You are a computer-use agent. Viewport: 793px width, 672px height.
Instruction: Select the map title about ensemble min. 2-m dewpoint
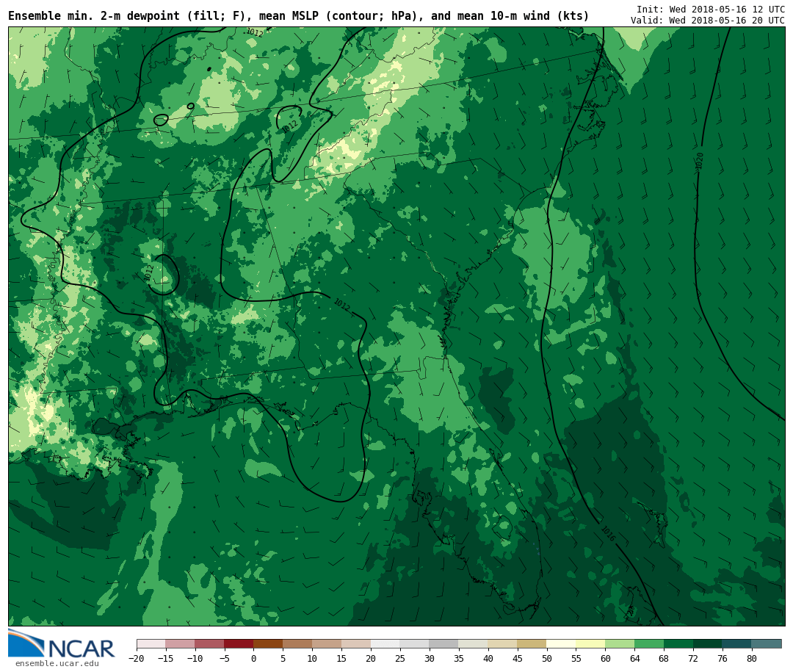pyautogui.click(x=298, y=16)
